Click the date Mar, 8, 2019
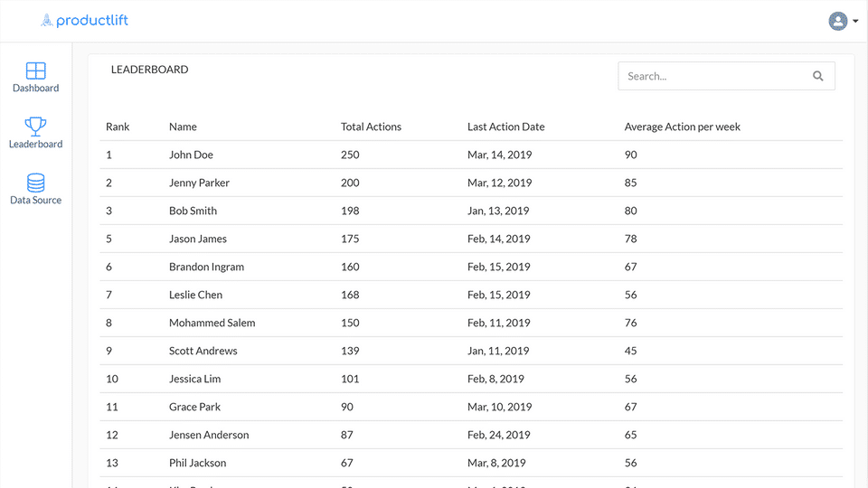The width and height of the screenshot is (868, 488). [496, 463]
